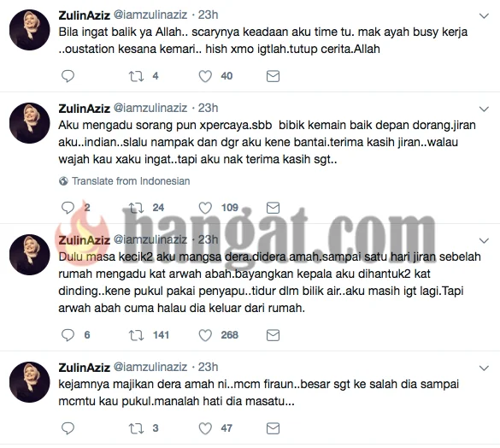Image resolution: width=500 pixels, height=448 pixels.
Task: Expand the chevron on the 'kejamnya majikan' tweet
Action: point(484,368)
